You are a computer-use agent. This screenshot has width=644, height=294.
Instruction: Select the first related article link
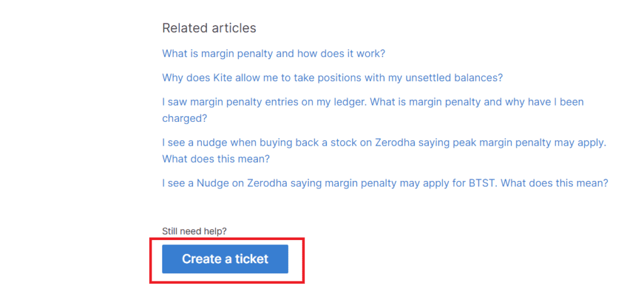point(274,53)
